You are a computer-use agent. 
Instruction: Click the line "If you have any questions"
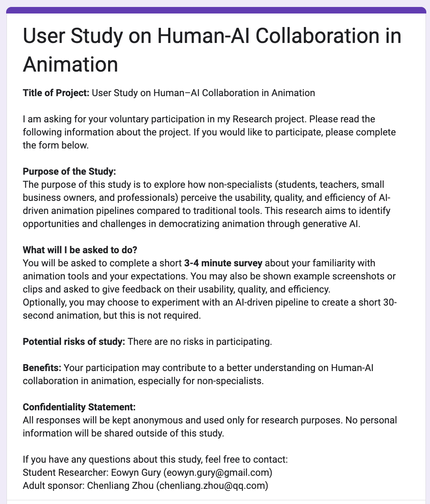156,460
